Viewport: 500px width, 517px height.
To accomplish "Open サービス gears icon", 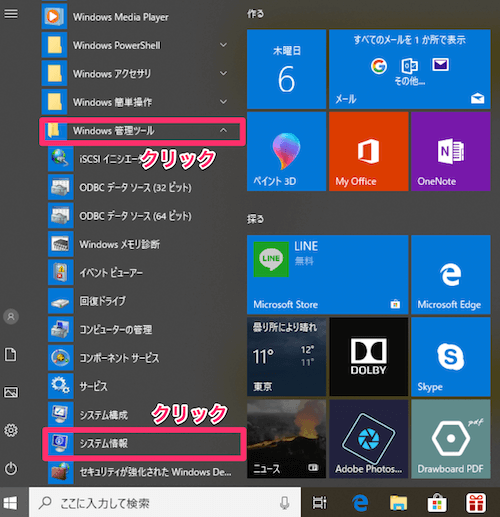I will (60, 386).
